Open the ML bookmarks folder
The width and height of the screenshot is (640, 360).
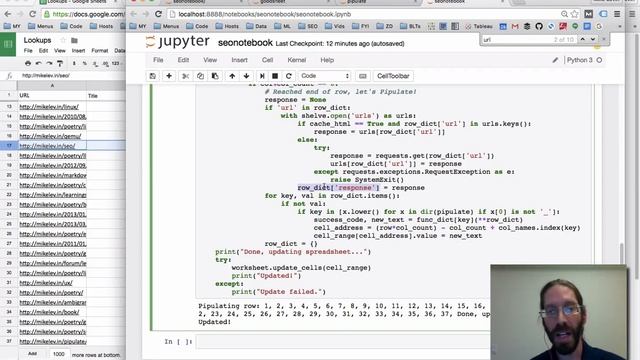[x=282, y=26]
